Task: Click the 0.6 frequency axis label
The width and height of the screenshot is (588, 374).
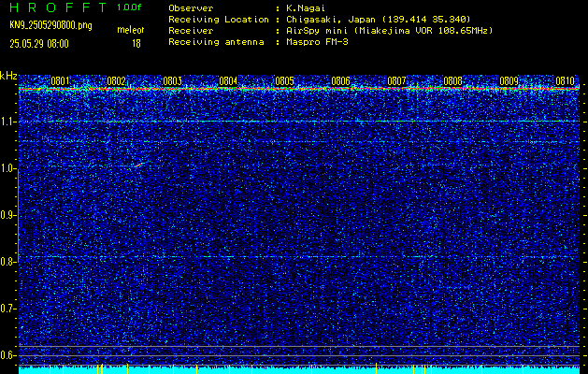Action: coord(7,355)
